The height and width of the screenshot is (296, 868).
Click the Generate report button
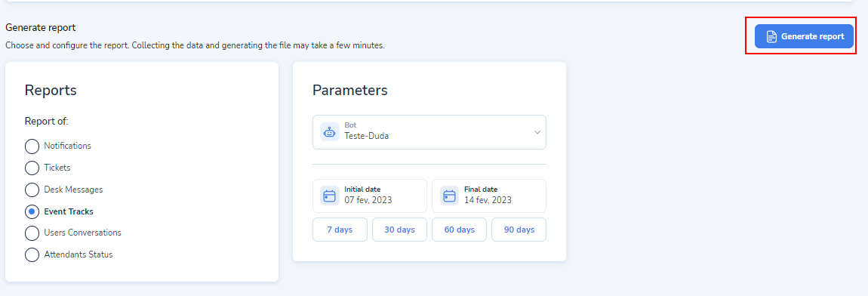pos(805,36)
